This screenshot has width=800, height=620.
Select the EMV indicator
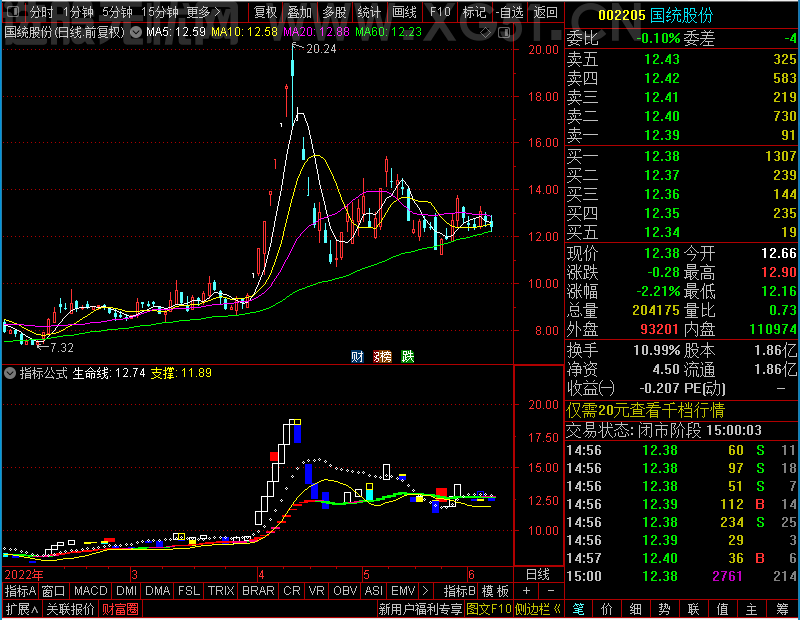tap(403, 591)
